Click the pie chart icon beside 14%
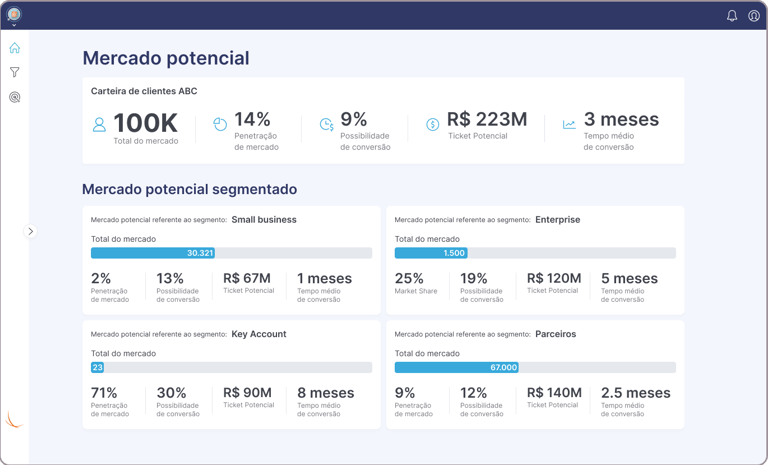Image resolution: width=768 pixels, height=465 pixels. click(x=220, y=124)
